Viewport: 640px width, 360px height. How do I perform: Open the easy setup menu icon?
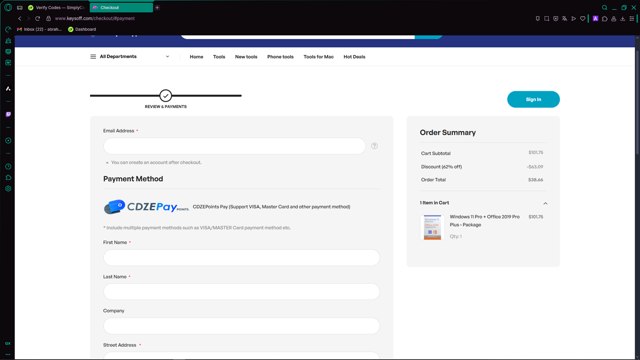tap(631, 18)
